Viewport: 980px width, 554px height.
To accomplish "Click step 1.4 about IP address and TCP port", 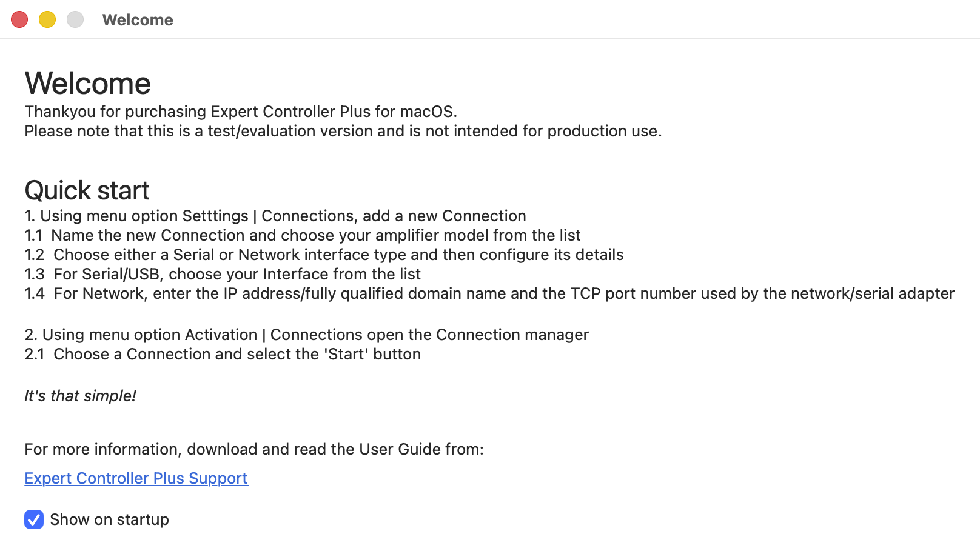I will 489,293.
